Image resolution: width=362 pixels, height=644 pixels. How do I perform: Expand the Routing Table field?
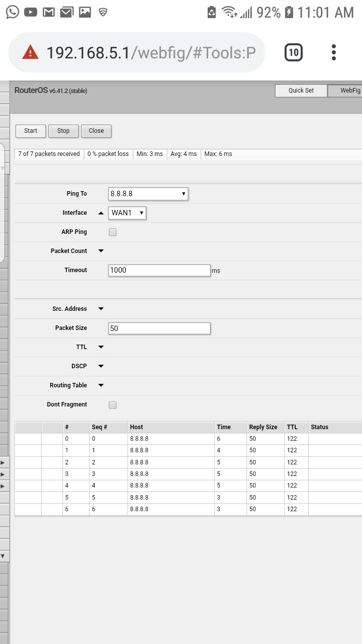[101, 385]
